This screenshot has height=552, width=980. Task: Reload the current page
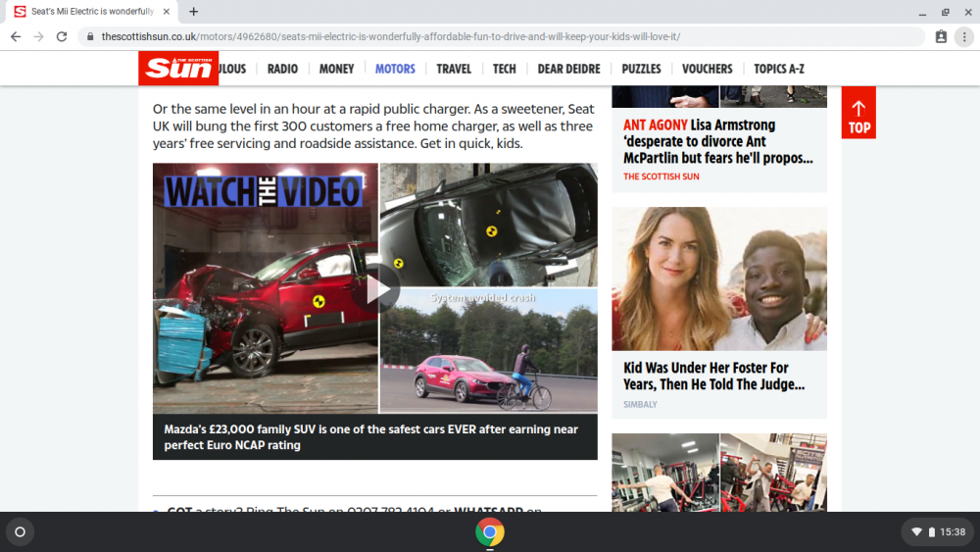coord(61,37)
